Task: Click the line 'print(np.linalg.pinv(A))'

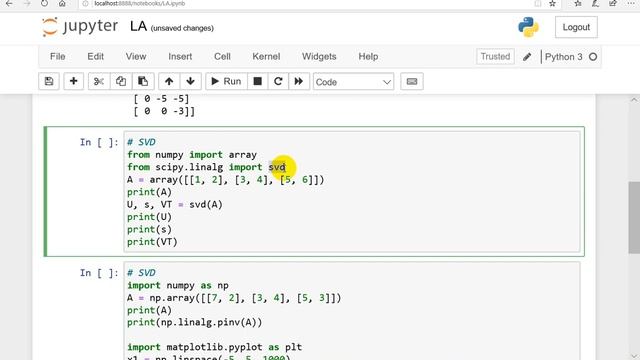Action: (x=195, y=322)
